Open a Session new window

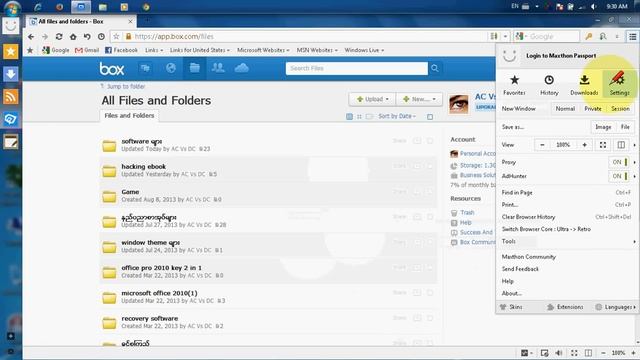point(620,109)
